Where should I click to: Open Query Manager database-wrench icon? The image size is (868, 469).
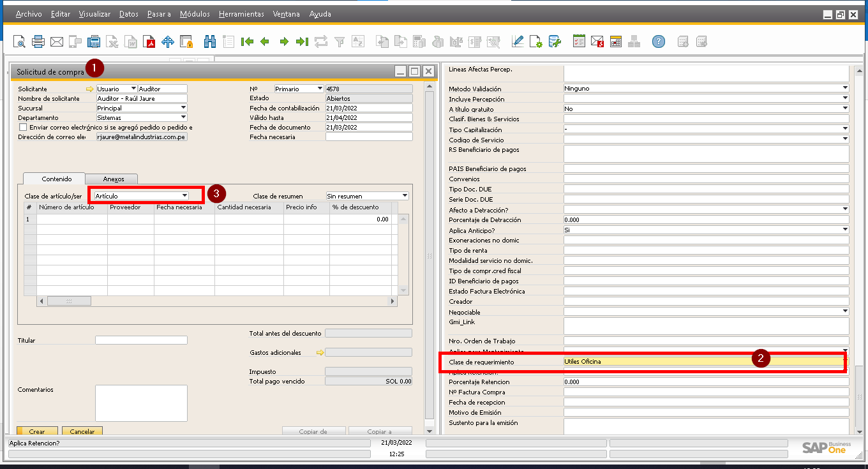coord(555,41)
